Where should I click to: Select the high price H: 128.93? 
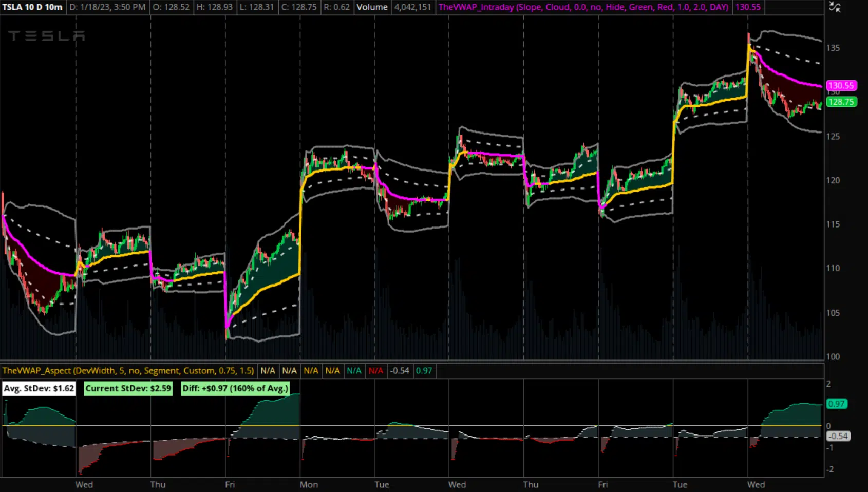215,7
